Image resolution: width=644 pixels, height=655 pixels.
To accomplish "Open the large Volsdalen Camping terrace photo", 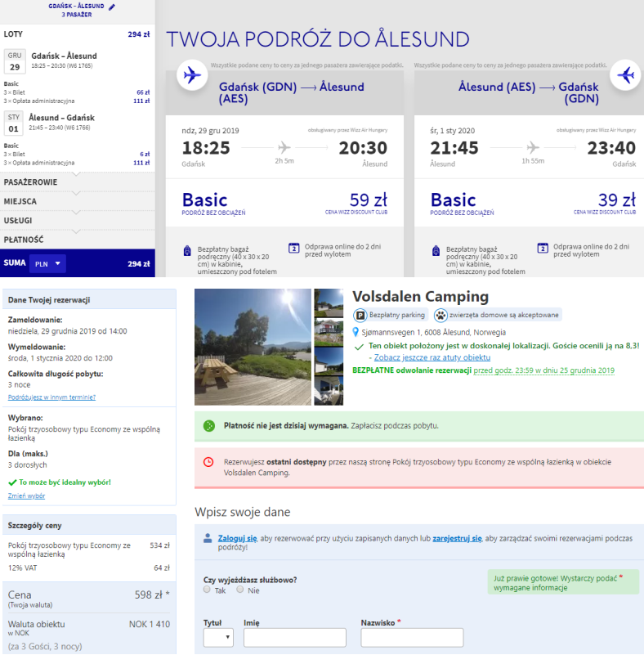I will pos(253,347).
